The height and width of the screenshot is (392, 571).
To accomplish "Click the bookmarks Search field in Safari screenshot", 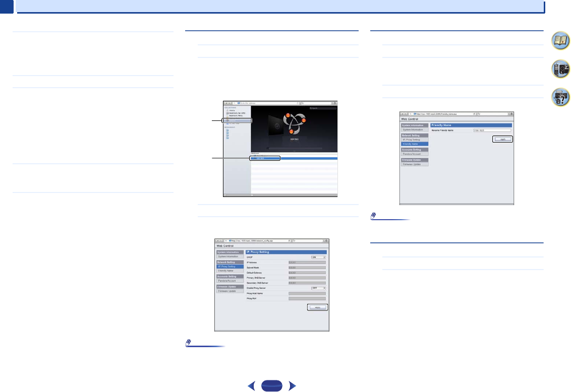I will pos(323,108).
